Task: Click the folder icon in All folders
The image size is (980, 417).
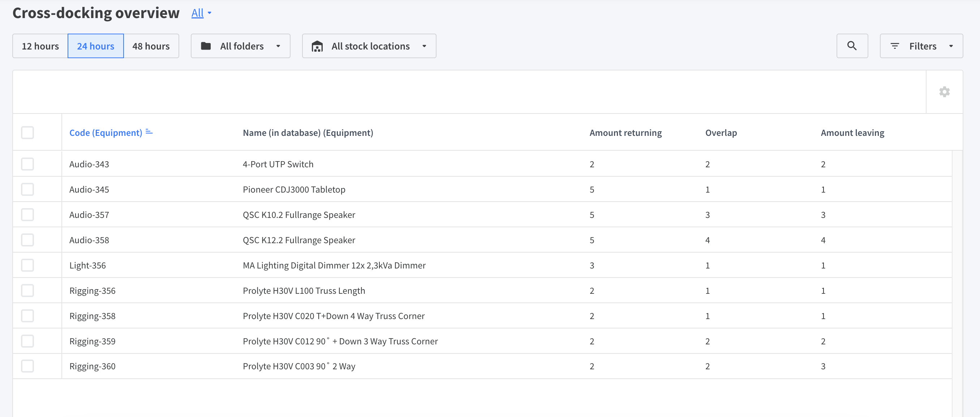Action: click(206, 46)
